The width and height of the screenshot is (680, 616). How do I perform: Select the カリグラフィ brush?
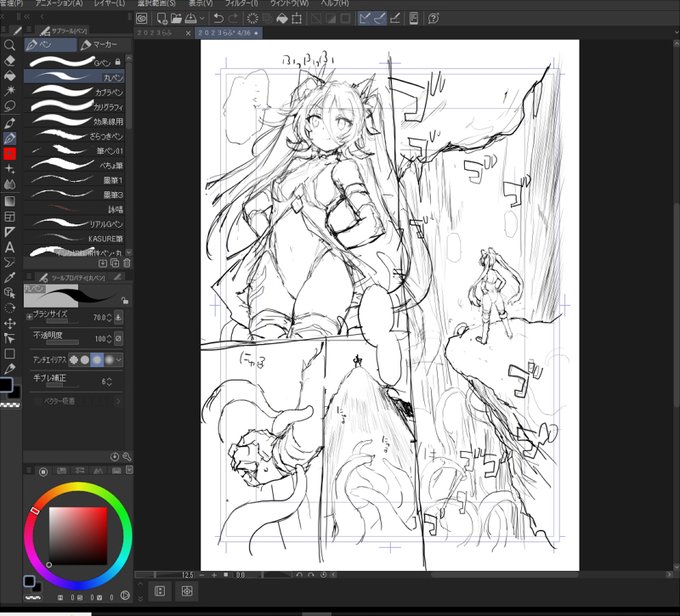click(x=74, y=107)
